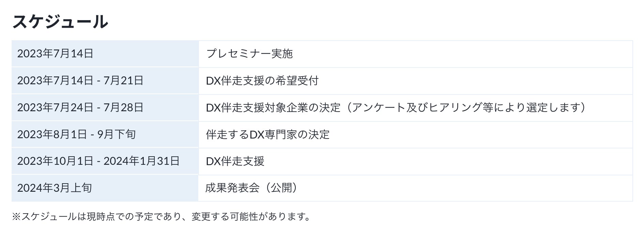Select the first-row 2023年7月14日 date cell

pos(55,54)
